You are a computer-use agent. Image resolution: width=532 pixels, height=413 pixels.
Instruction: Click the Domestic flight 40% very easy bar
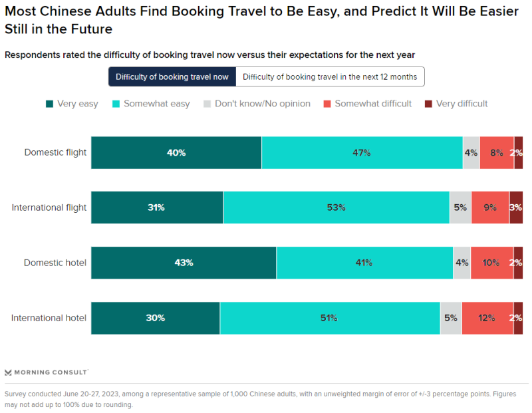176,153
